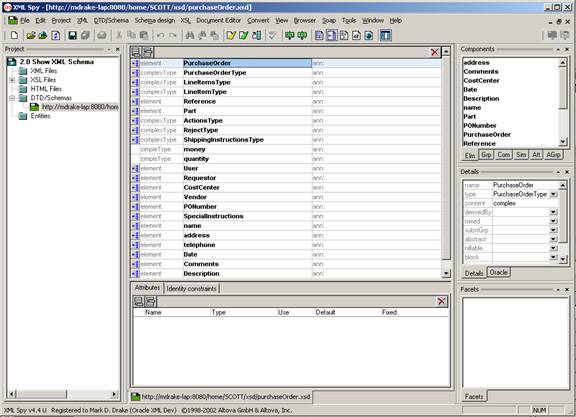Open the type dropdown in Details
Screen dimensions: 576x417
pyautogui.click(x=553, y=194)
